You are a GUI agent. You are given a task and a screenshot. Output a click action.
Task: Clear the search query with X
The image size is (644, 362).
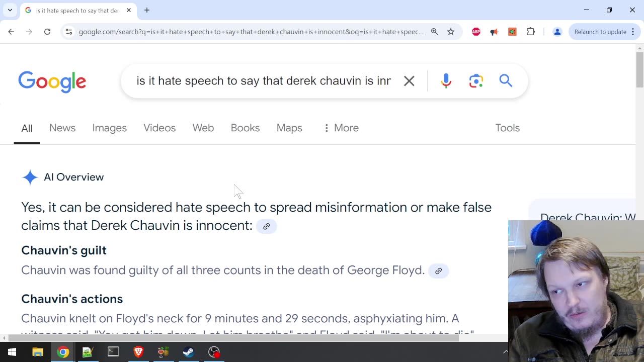409,81
